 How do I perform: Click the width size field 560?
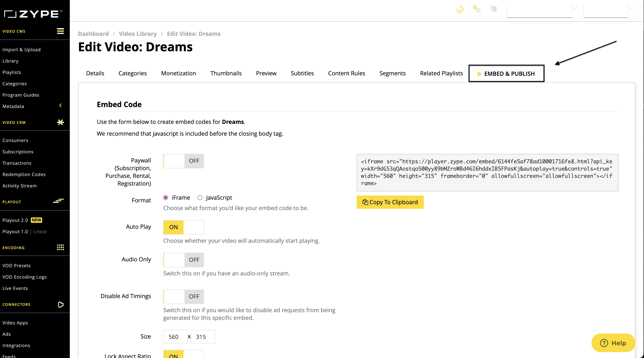[x=175, y=337]
